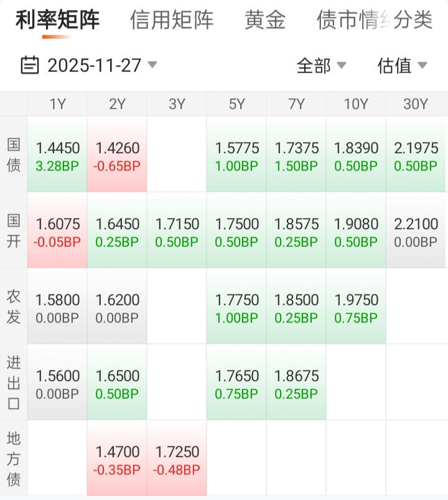Expand the 全部 filter dropdown
This screenshot has height=500, width=448.
pos(321,65)
